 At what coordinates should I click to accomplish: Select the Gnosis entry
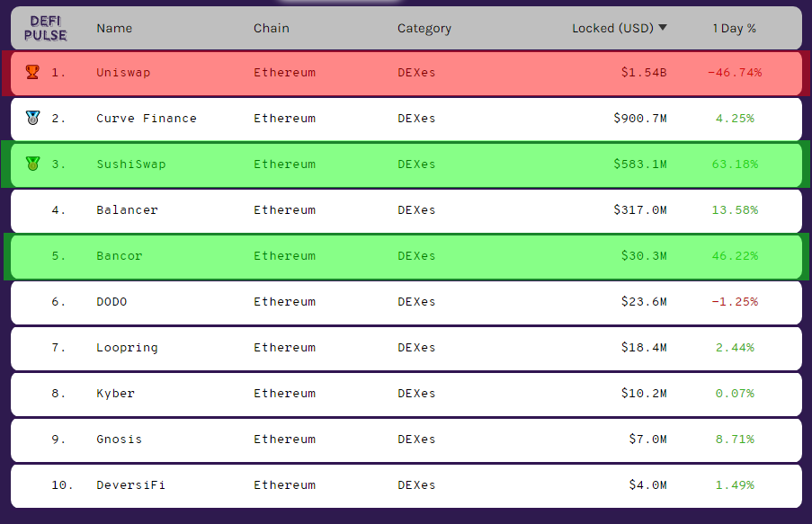120,439
